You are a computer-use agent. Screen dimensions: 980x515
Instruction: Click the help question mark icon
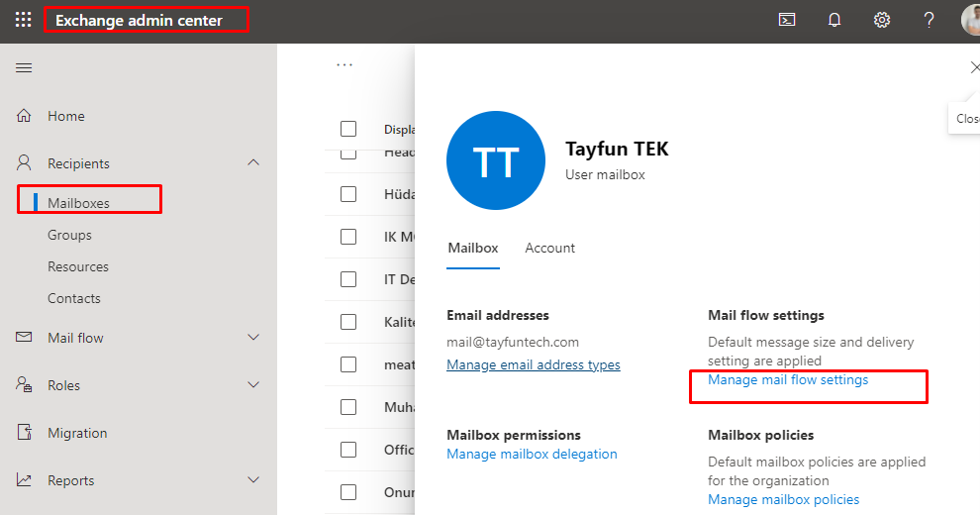click(929, 20)
